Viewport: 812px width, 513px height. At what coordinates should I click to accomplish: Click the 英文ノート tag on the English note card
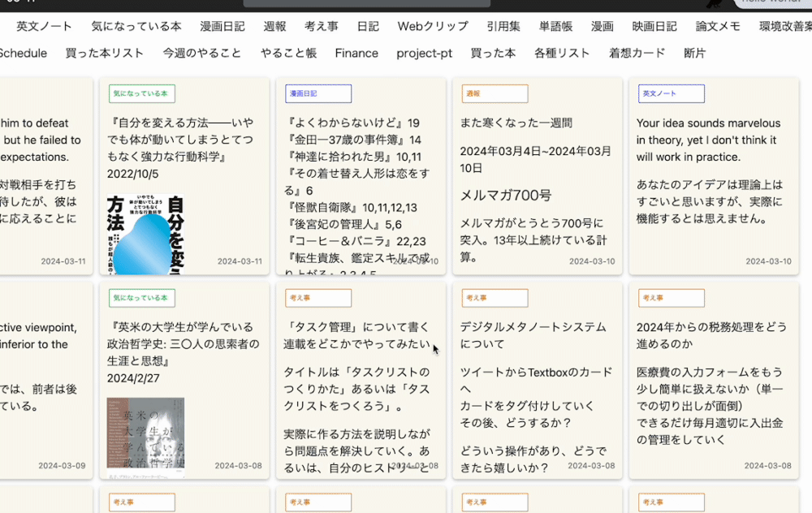click(671, 93)
